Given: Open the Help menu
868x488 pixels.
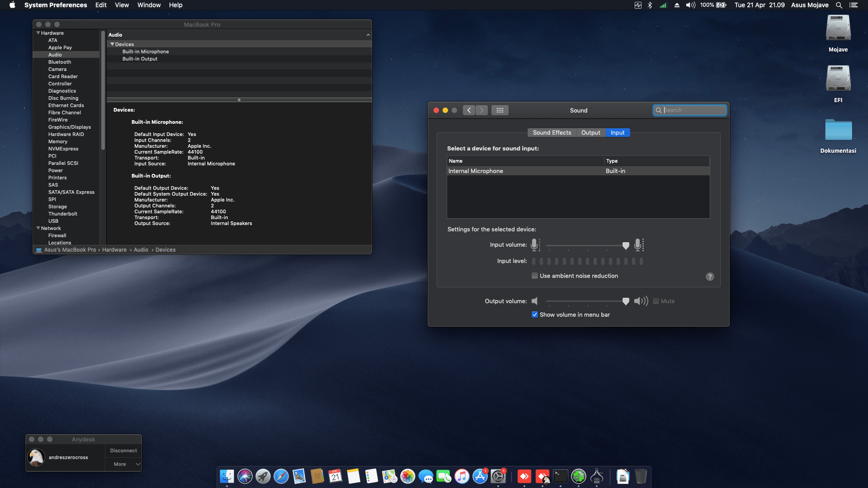Looking at the screenshot, I should (x=176, y=5).
